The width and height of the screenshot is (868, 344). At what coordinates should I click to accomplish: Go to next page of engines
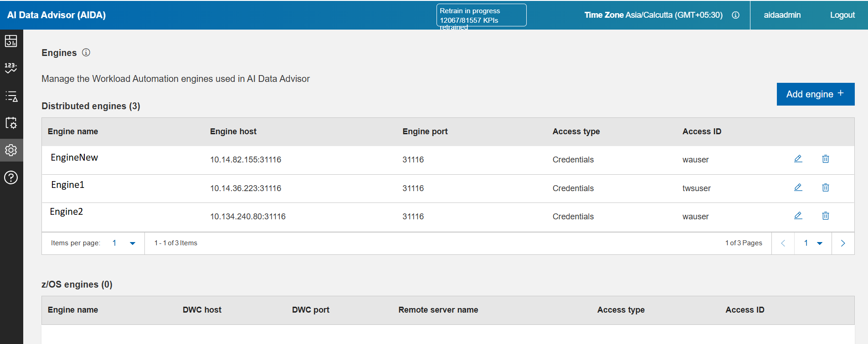[843, 243]
